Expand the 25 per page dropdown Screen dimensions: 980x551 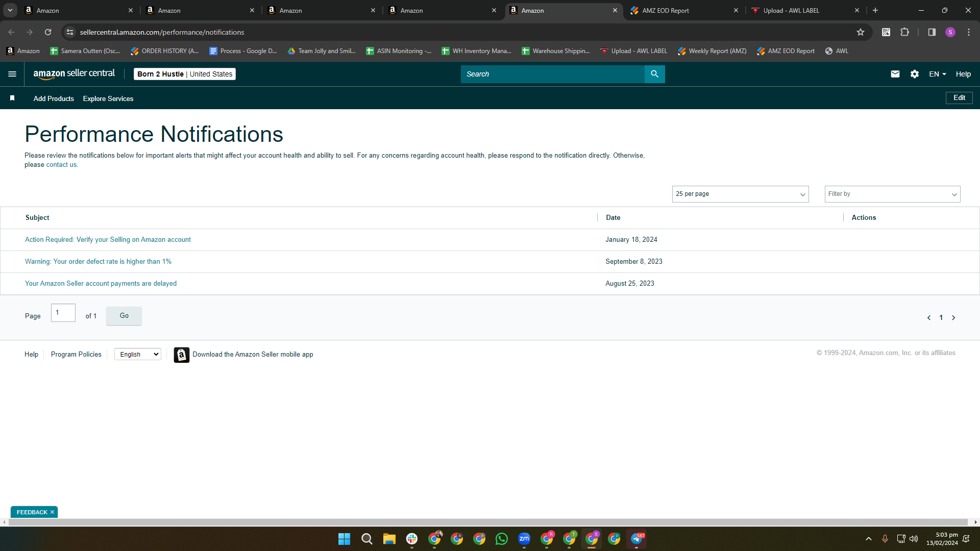point(740,194)
